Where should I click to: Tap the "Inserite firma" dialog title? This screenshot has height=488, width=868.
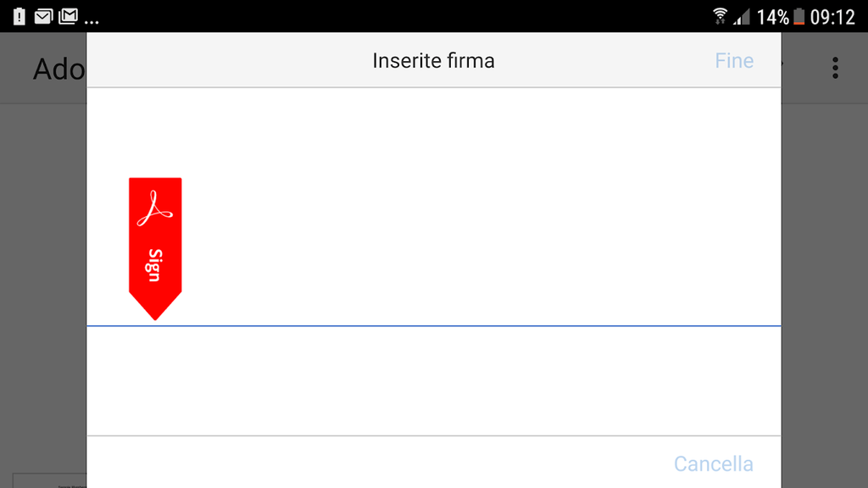(433, 61)
